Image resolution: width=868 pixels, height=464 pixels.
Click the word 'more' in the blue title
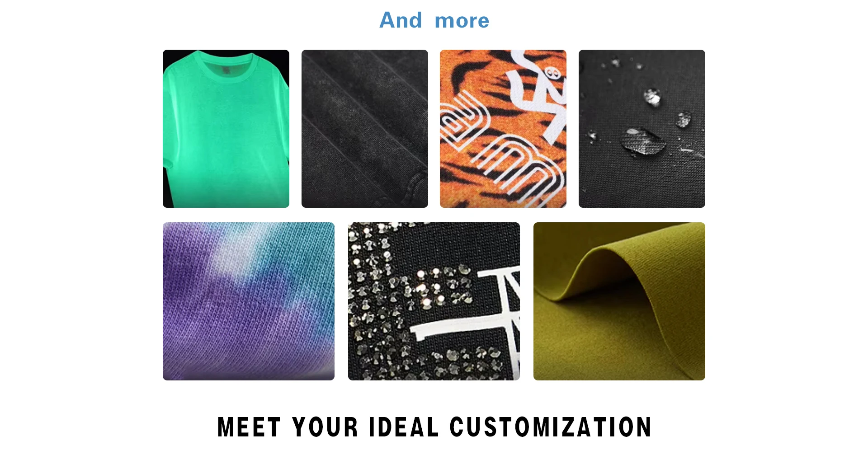(462, 21)
